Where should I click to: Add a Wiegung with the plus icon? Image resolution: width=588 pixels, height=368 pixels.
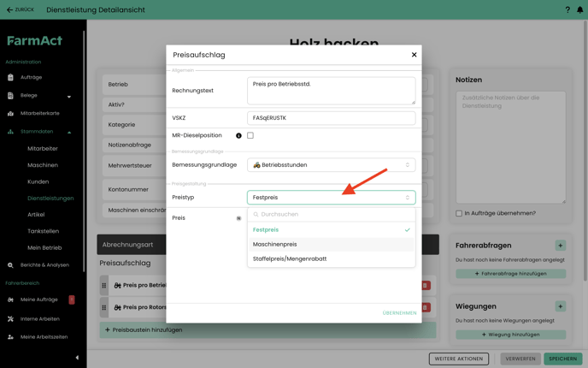point(561,306)
